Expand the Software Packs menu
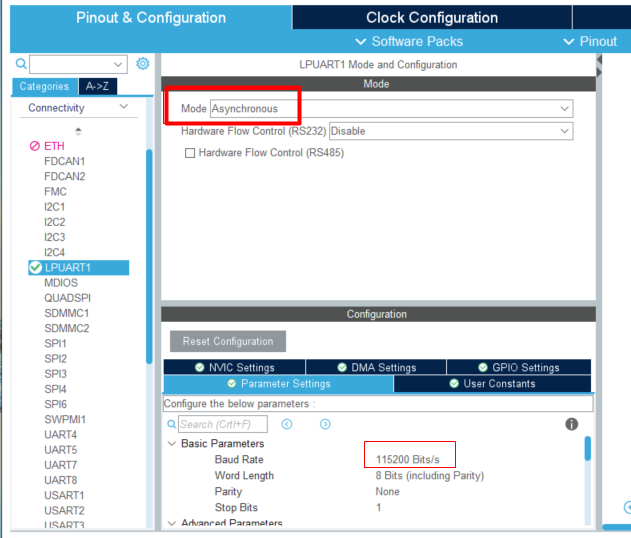This screenshot has height=538, width=631. [409, 41]
